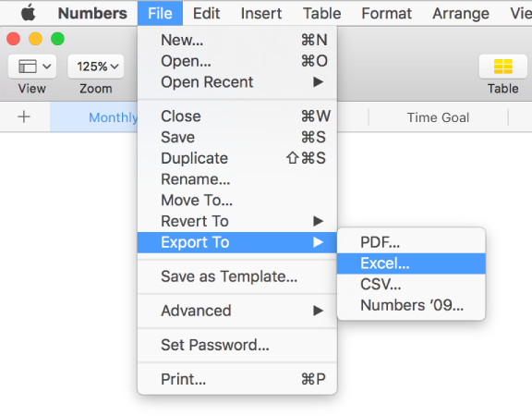
Task: Open the View dropdown in toolbar
Action: pyautogui.click(x=32, y=67)
